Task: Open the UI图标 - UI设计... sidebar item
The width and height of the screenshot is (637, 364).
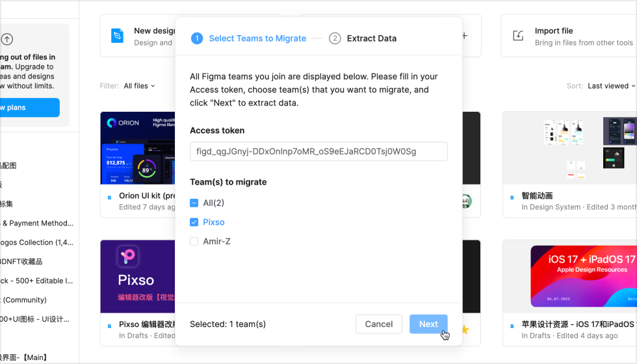Action: (x=35, y=319)
